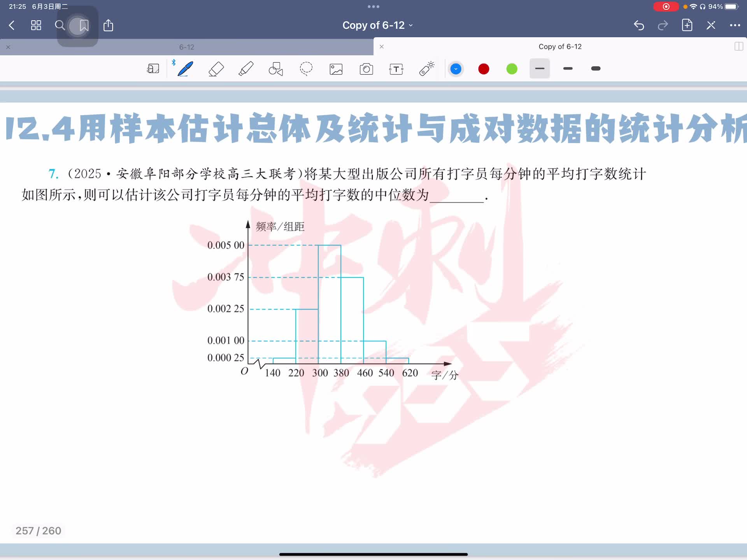The width and height of the screenshot is (747, 560).
Task: Select the Pen tool
Action: [x=185, y=69]
